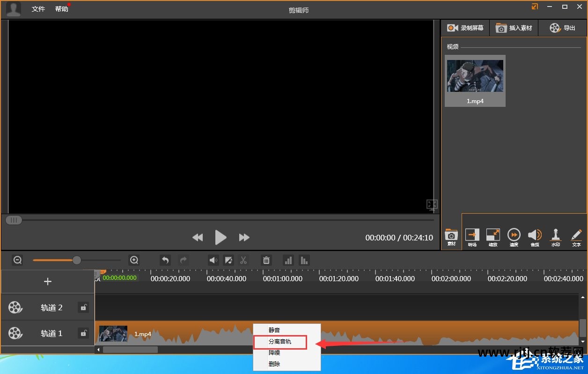Open the 文件 menu

point(38,9)
